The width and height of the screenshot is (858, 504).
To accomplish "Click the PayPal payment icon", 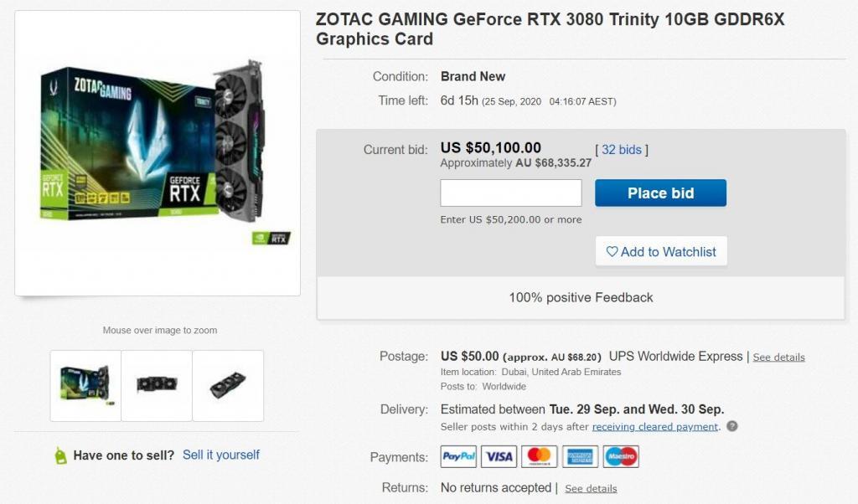I will point(458,456).
